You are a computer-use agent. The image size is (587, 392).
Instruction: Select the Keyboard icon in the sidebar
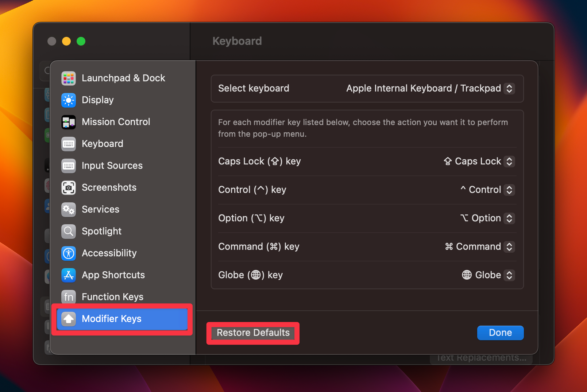pos(69,144)
